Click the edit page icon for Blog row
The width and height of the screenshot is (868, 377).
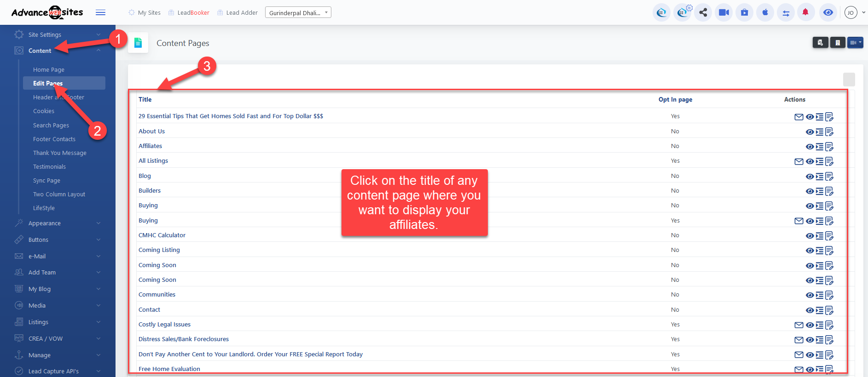(x=829, y=177)
